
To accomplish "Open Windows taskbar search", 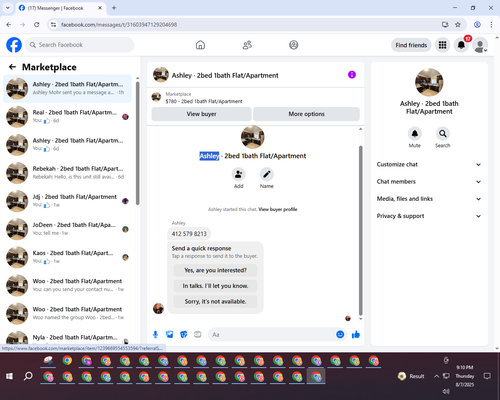I will tap(28, 376).
